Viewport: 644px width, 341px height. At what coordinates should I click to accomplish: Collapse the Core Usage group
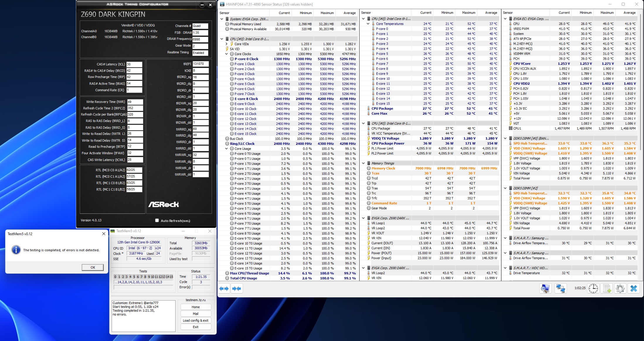tap(227, 149)
